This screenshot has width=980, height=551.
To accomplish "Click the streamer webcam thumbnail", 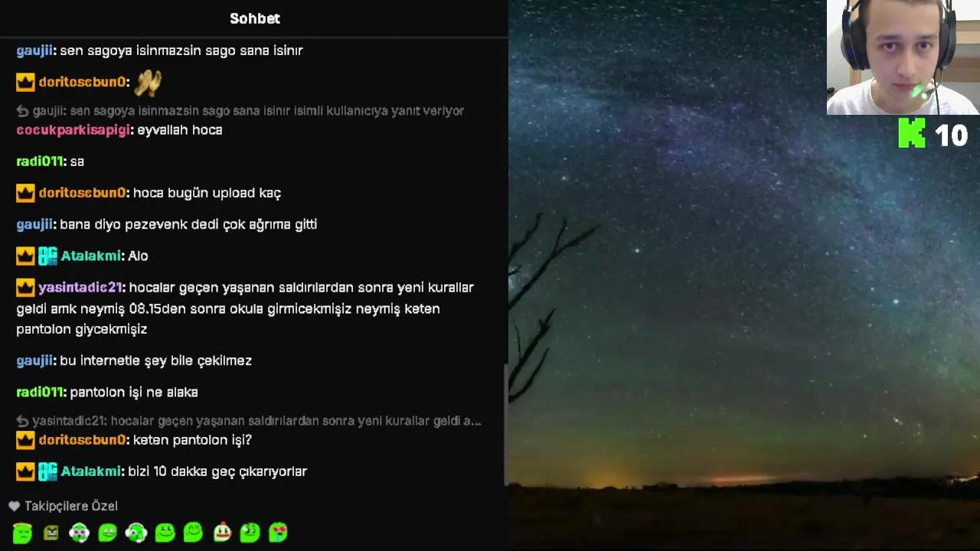I will coord(903,57).
